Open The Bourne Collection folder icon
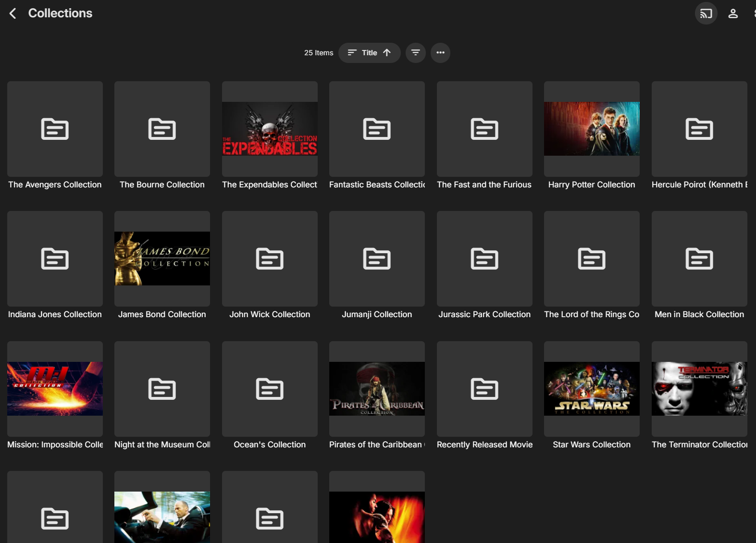The width and height of the screenshot is (756, 543). pos(162,129)
